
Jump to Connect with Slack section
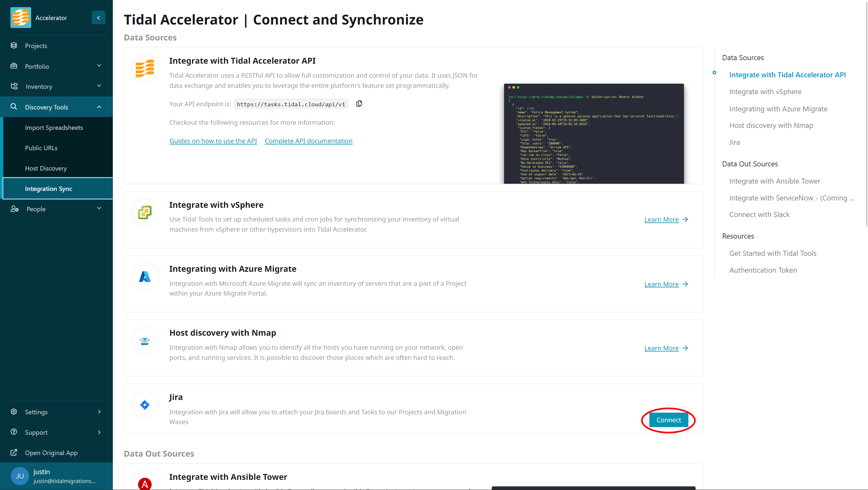pos(759,214)
